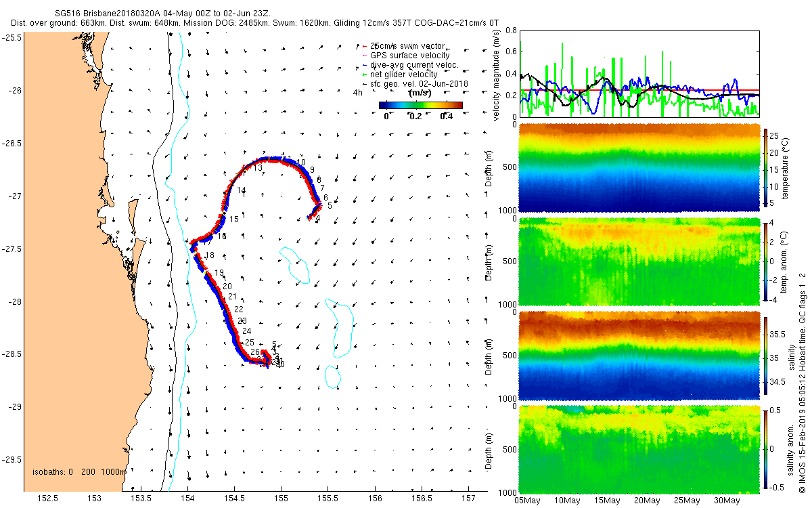Click the dive-avg current veloc. legend entry
The height and width of the screenshot is (508, 812).
click(414, 64)
